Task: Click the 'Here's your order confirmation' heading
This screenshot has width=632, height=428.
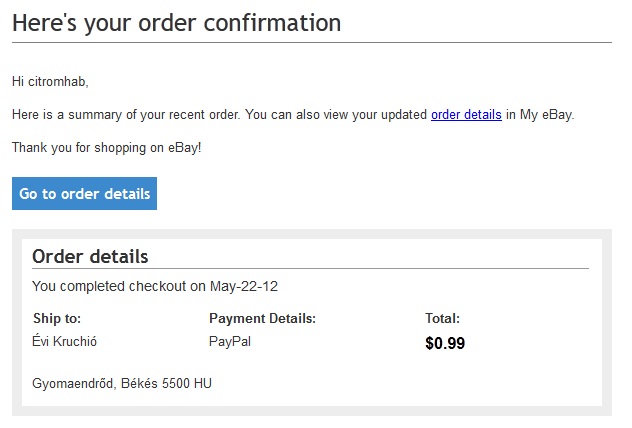Action: (177, 22)
